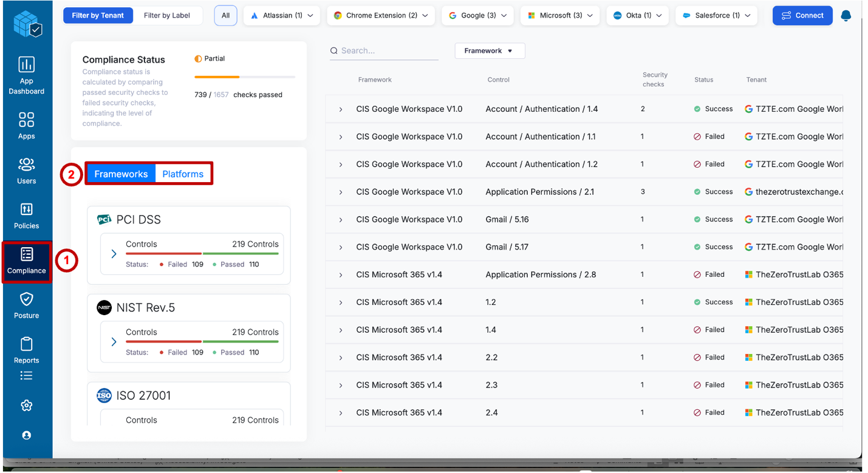The width and height of the screenshot is (868, 473).
Task: Expand the NIST Rev.5 Controls chevron
Action: click(x=114, y=342)
